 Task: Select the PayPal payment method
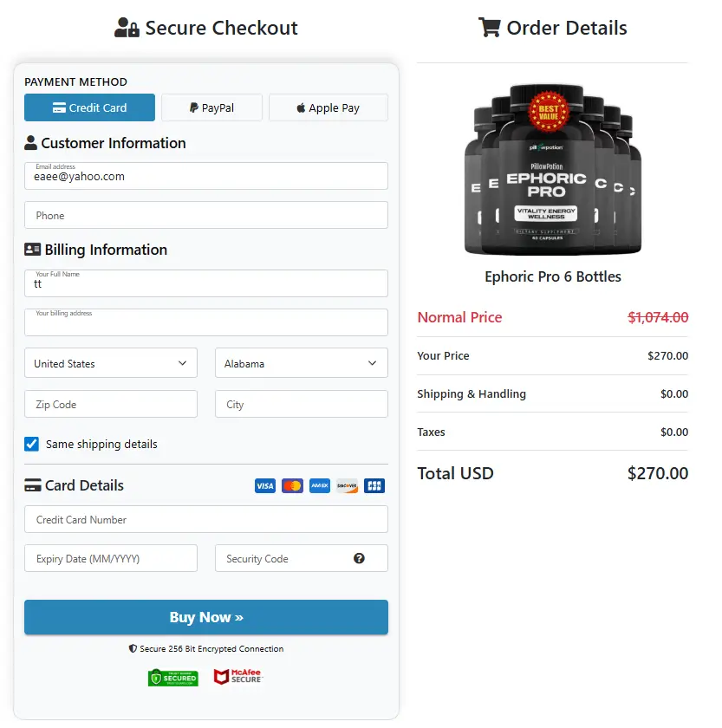point(211,107)
